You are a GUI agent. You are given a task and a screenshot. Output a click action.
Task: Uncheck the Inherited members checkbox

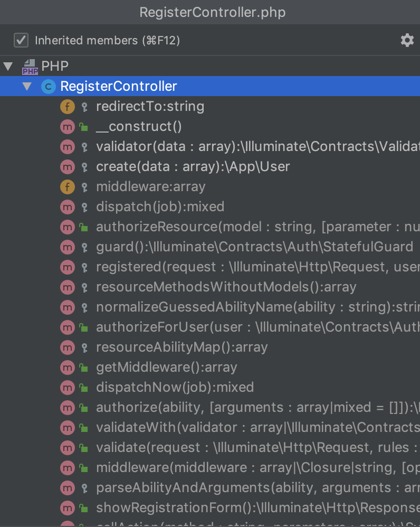pyautogui.click(x=21, y=40)
